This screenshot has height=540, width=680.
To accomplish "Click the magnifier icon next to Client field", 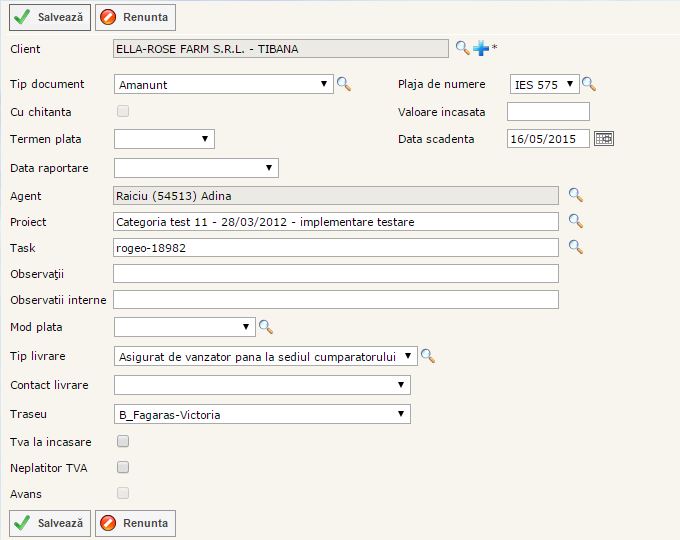I will pyautogui.click(x=462, y=48).
